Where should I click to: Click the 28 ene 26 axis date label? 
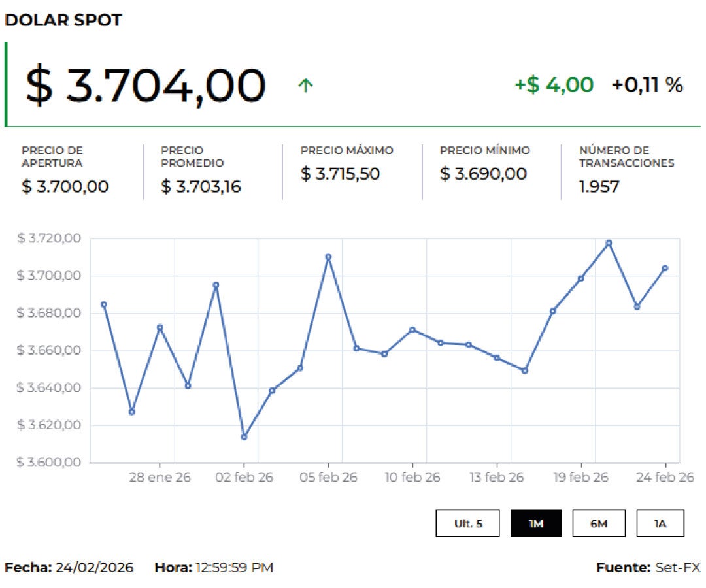click(160, 478)
